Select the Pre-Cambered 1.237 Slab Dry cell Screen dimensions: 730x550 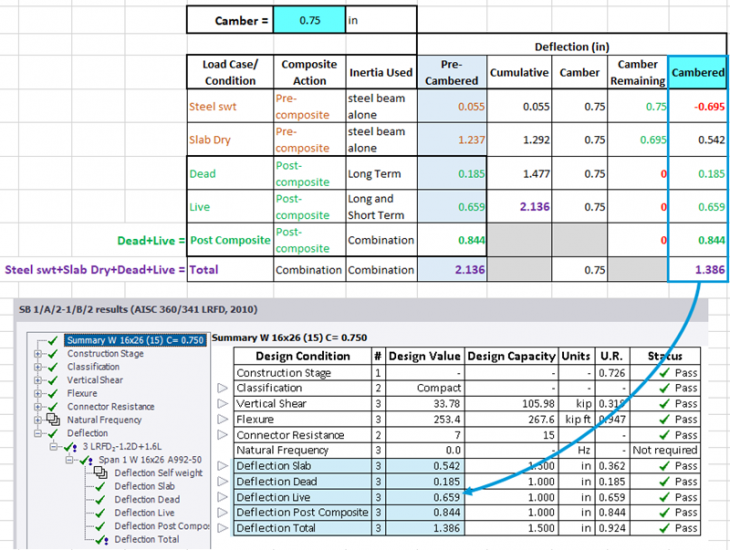(452, 140)
